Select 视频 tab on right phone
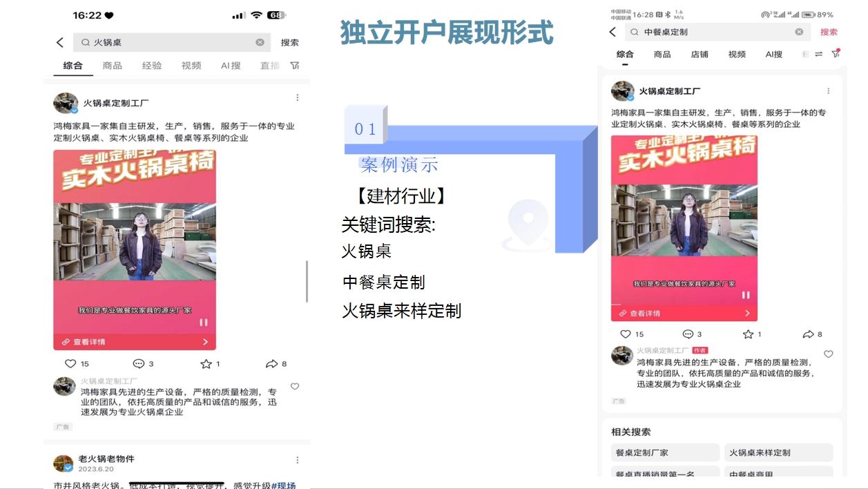 pyautogui.click(x=737, y=54)
